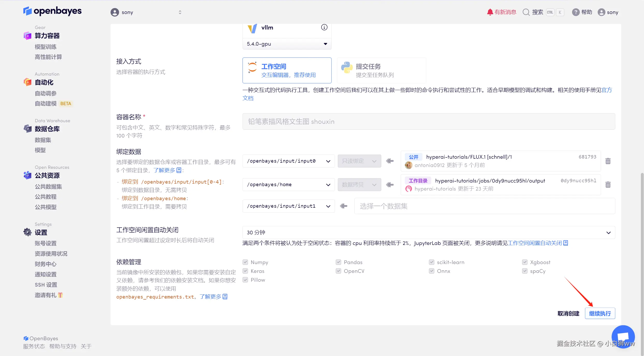This screenshot has width=644, height=356.
Task: Click the 取消创建 button
Action: tap(568, 314)
